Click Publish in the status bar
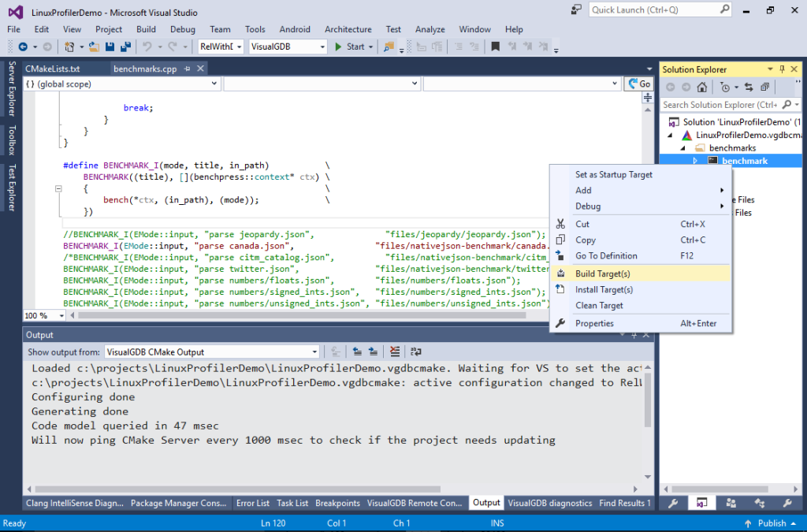 (771, 523)
